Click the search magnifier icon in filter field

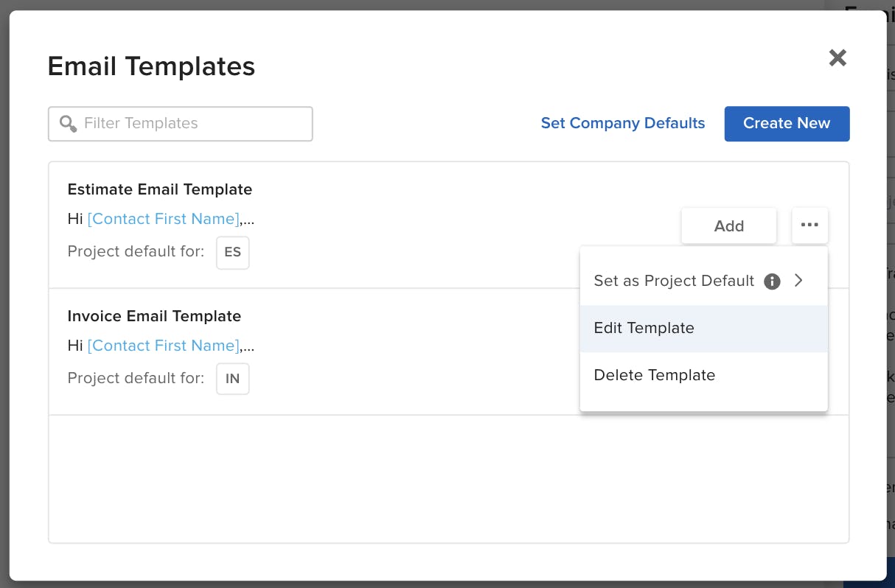coord(67,123)
